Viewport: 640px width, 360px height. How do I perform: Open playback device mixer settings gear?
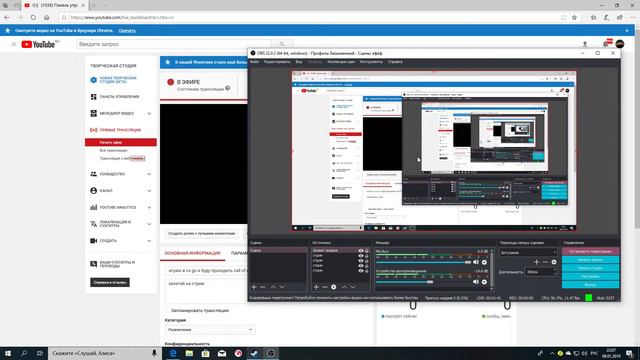(484, 282)
